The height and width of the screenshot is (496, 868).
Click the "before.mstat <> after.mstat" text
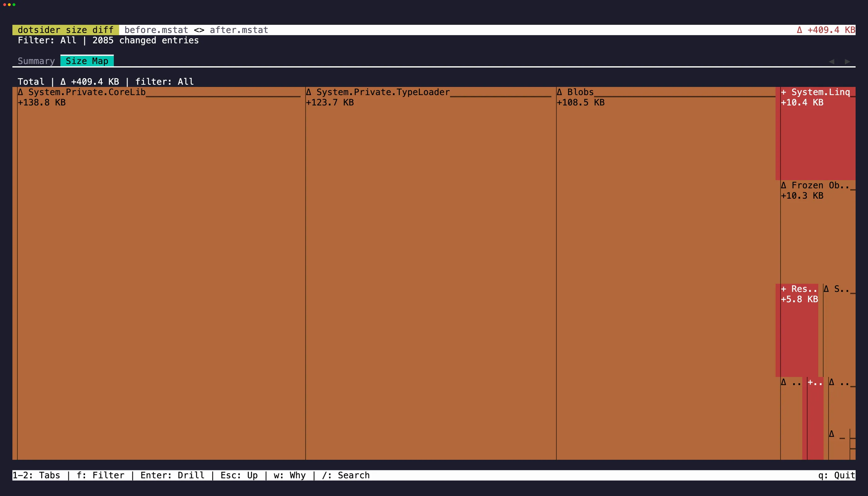(196, 30)
